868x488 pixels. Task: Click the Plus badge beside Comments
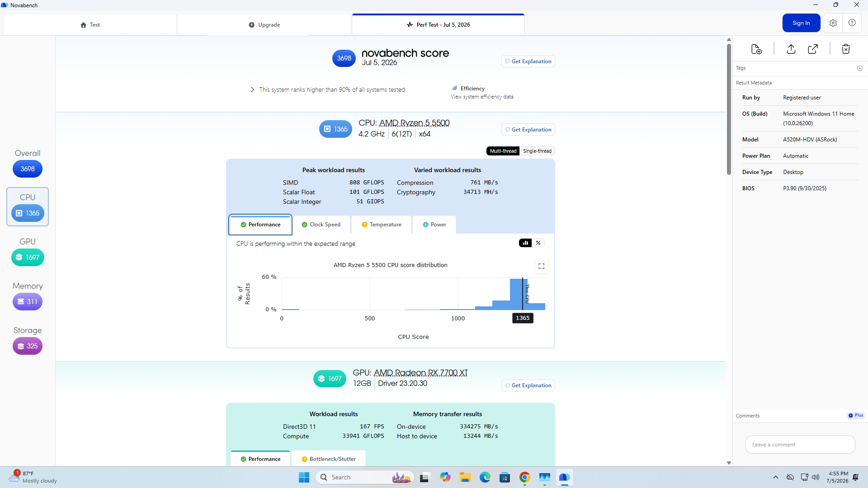coord(856,415)
